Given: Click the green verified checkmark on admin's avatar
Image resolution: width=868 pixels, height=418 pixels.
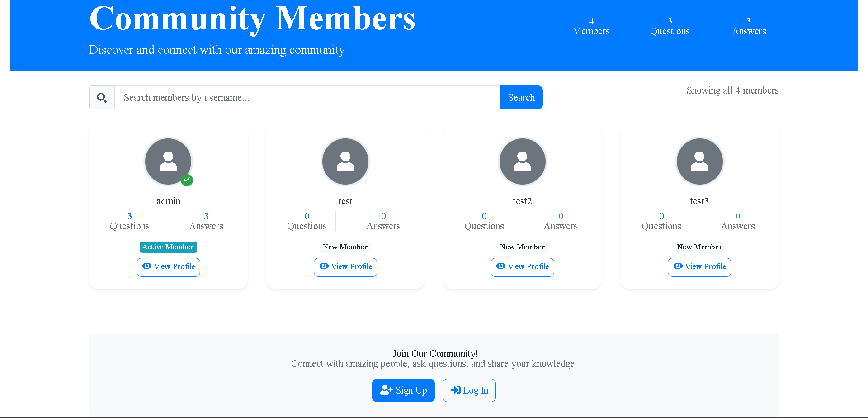Looking at the screenshot, I should (187, 180).
